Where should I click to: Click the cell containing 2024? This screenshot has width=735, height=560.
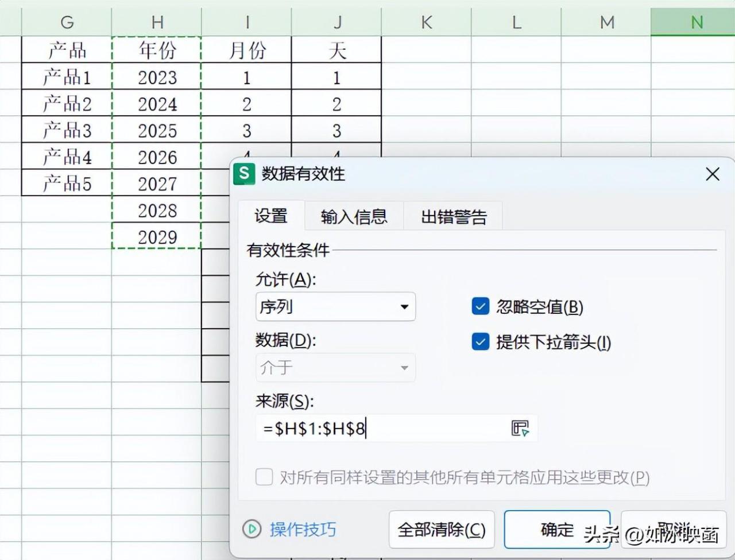(x=157, y=103)
